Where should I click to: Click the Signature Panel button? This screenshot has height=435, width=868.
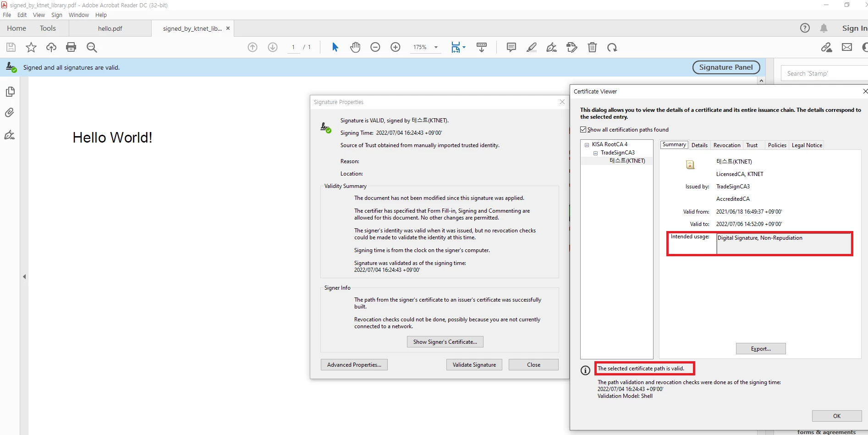(726, 67)
